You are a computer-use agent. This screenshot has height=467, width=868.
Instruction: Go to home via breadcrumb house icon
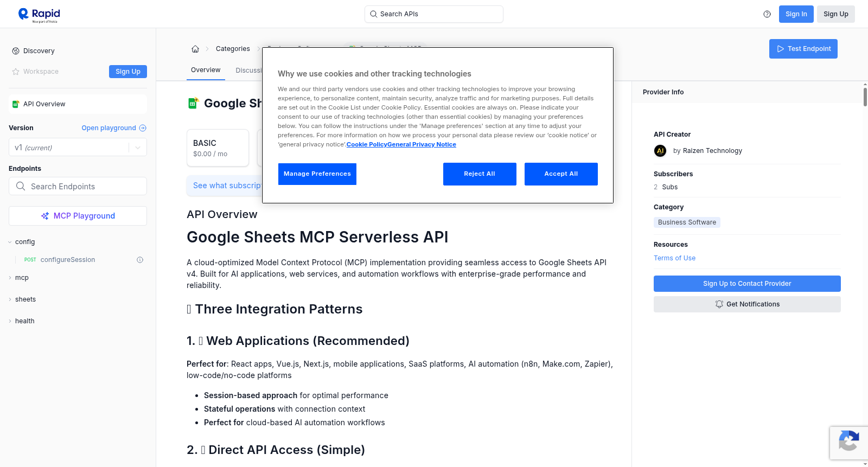[x=195, y=49]
